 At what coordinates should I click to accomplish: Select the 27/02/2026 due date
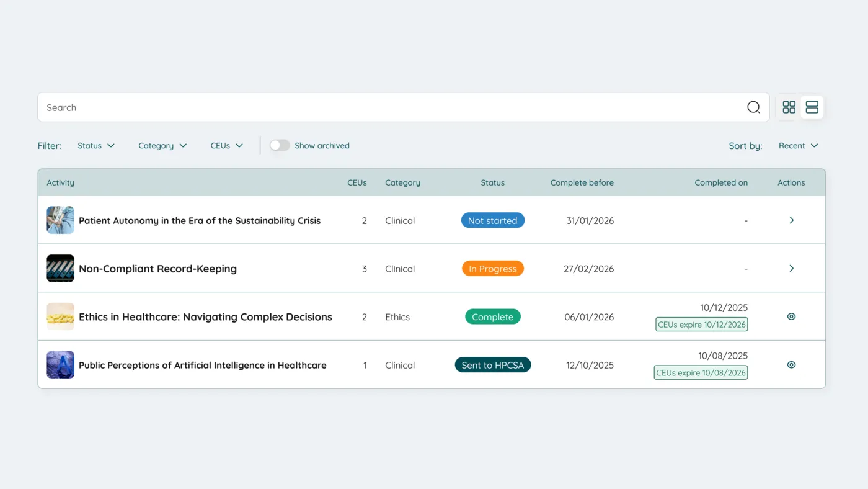tap(588, 269)
